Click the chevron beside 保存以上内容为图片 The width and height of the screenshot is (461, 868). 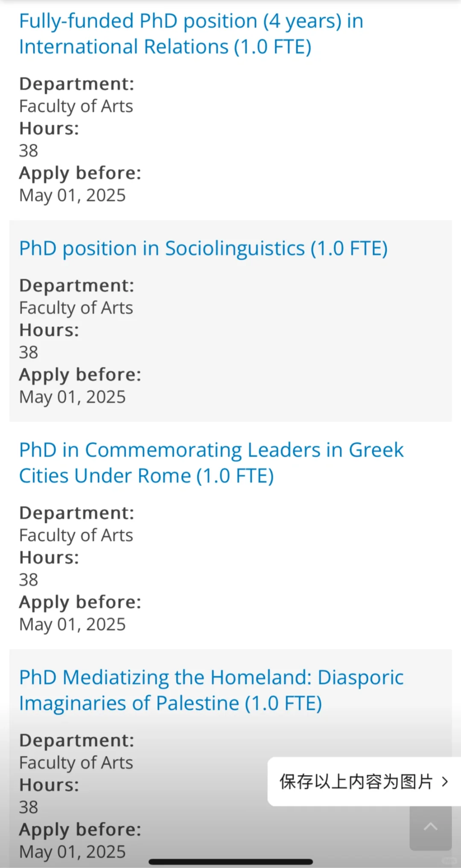coord(445,781)
